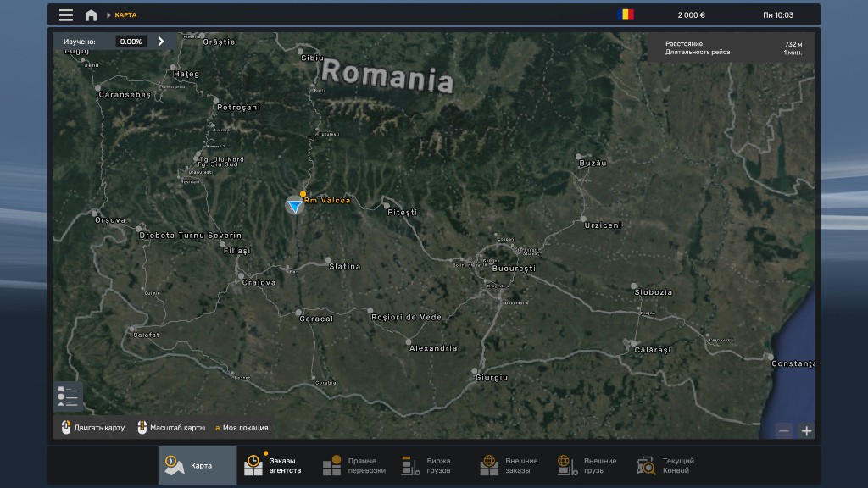Select Roșiori de Vede city
The width and height of the screenshot is (868, 488).
(x=406, y=318)
